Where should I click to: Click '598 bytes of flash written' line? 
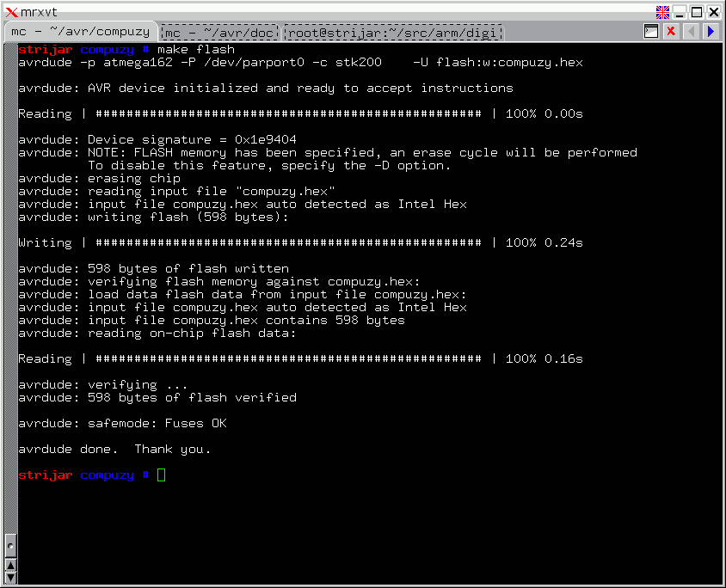[x=153, y=269]
